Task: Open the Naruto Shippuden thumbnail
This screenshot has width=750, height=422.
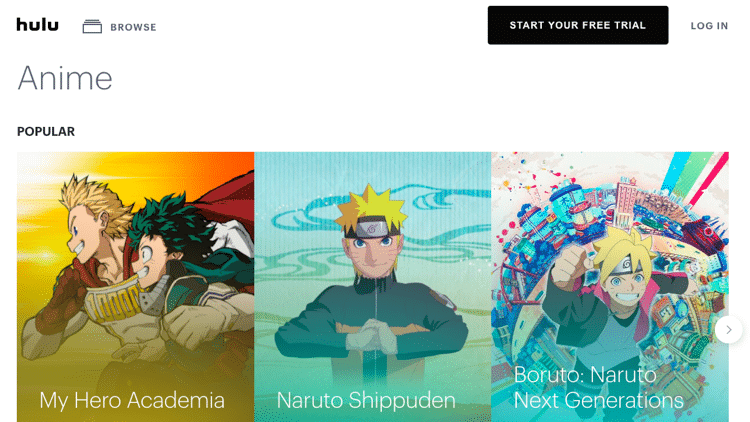Action: [x=373, y=287]
